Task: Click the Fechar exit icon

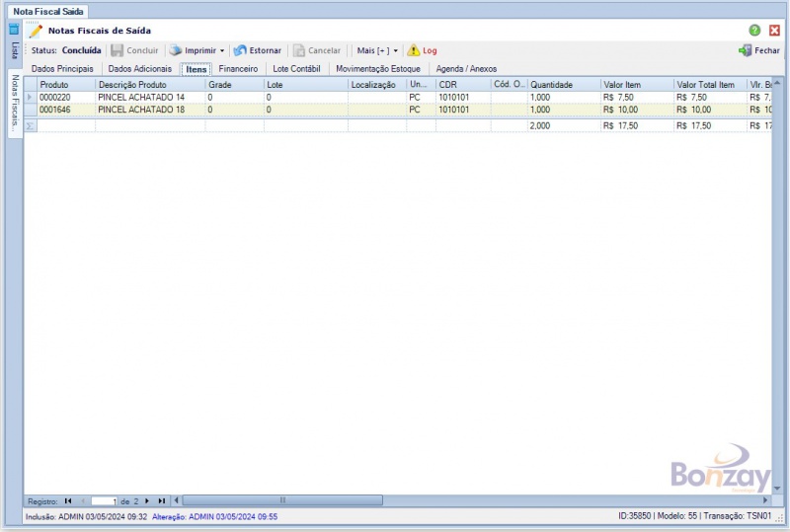Action: coord(746,50)
